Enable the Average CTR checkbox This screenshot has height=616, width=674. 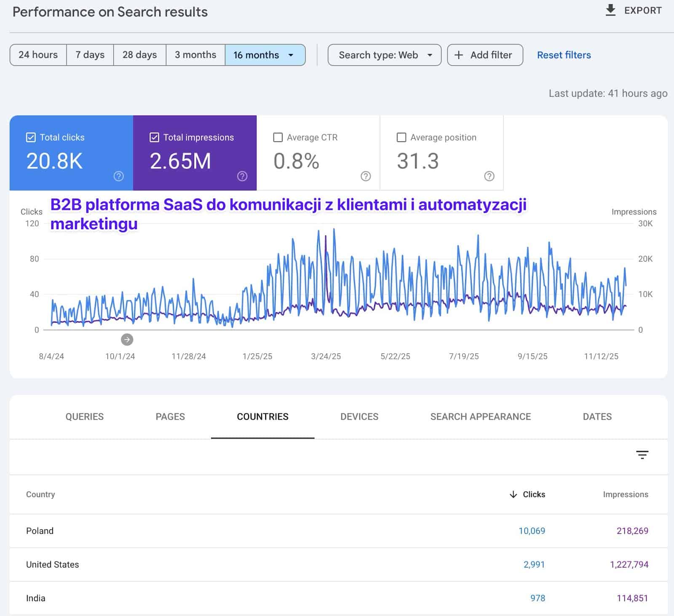click(278, 137)
